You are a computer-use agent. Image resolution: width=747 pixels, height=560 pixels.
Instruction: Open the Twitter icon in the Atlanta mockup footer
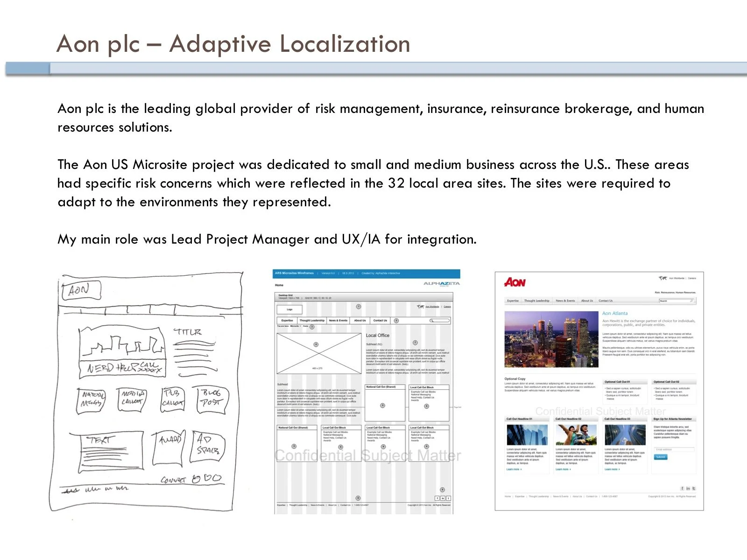pos(693,489)
